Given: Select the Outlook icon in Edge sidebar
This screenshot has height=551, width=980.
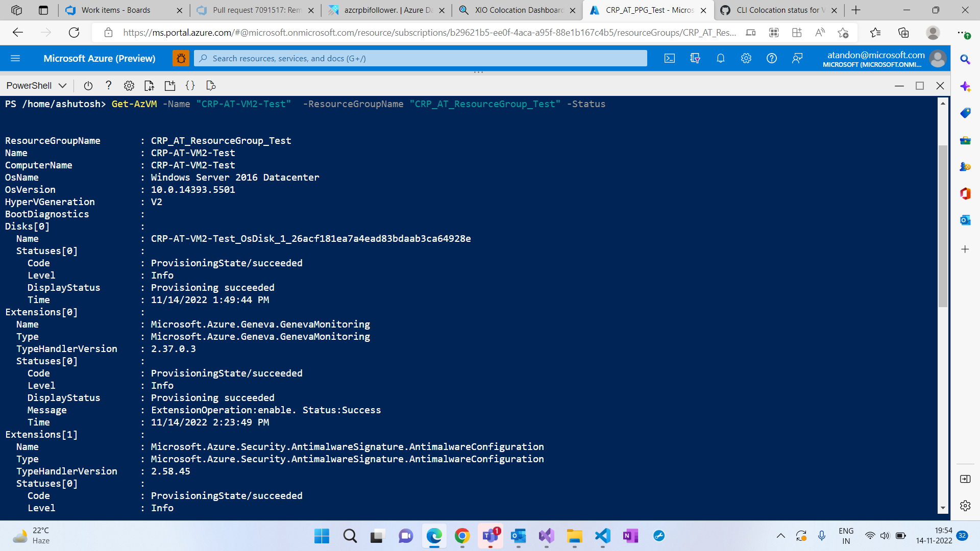Looking at the screenshot, I should 965,220.
